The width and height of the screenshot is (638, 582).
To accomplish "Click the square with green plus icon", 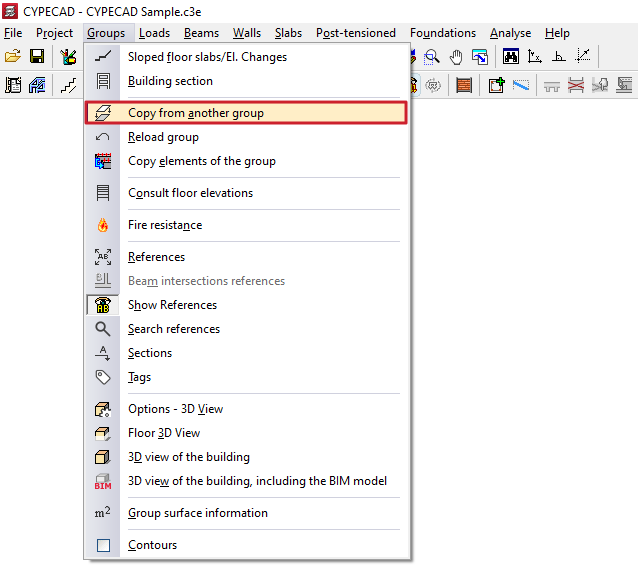I will pyautogui.click(x=497, y=85).
